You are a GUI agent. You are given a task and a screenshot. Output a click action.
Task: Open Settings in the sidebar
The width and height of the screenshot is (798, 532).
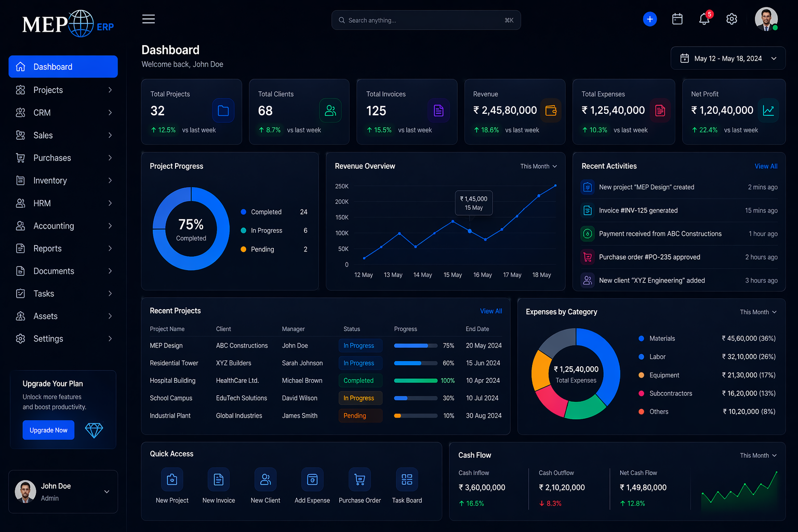63,339
